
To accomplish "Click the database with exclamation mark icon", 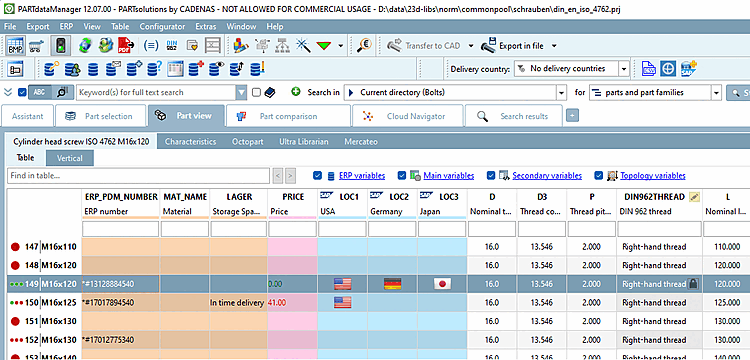I will click(258, 69).
